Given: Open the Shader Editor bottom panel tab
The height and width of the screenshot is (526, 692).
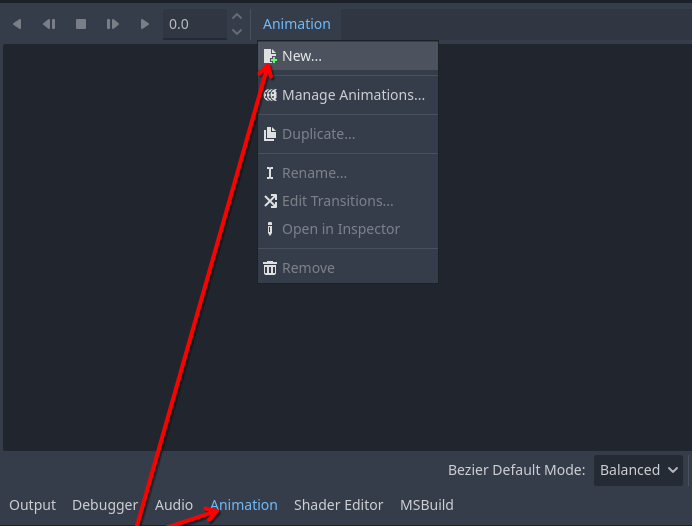Looking at the screenshot, I should point(339,505).
